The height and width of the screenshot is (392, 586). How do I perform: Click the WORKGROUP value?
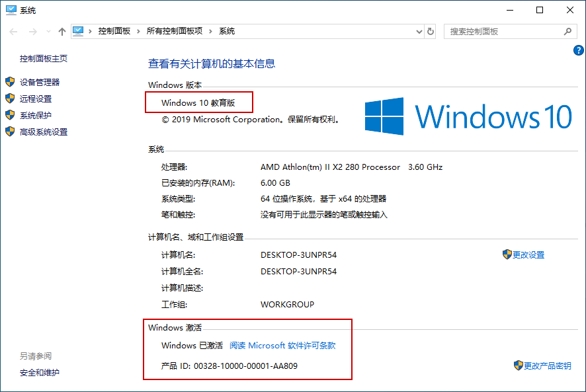(288, 305)
